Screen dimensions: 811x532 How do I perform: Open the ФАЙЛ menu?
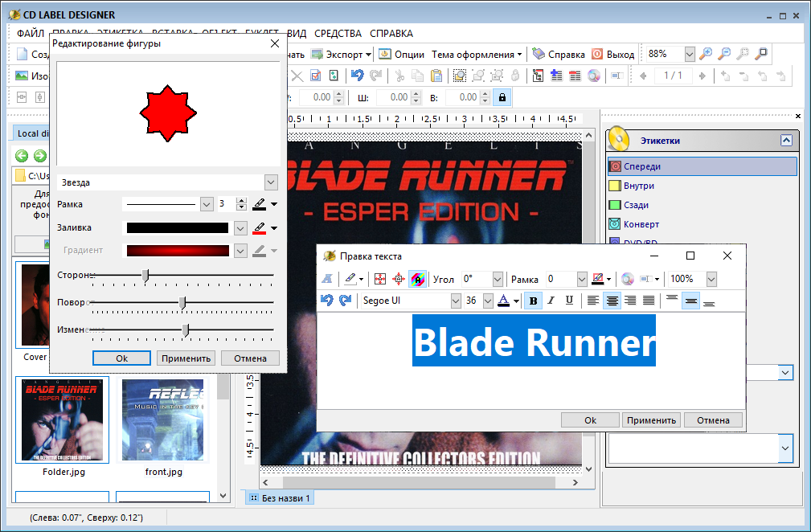point(31,34)
